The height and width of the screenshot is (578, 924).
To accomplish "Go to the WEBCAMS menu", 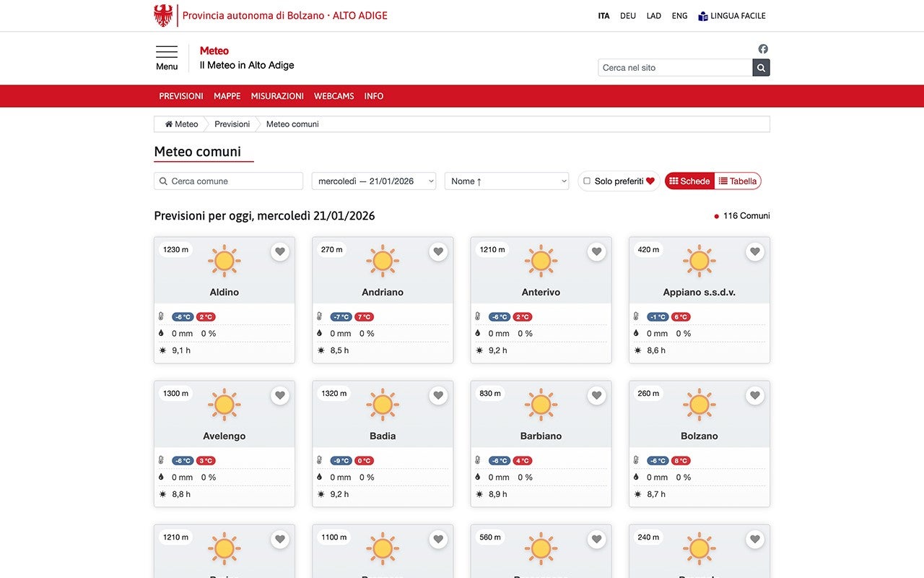I will [334, 96].
